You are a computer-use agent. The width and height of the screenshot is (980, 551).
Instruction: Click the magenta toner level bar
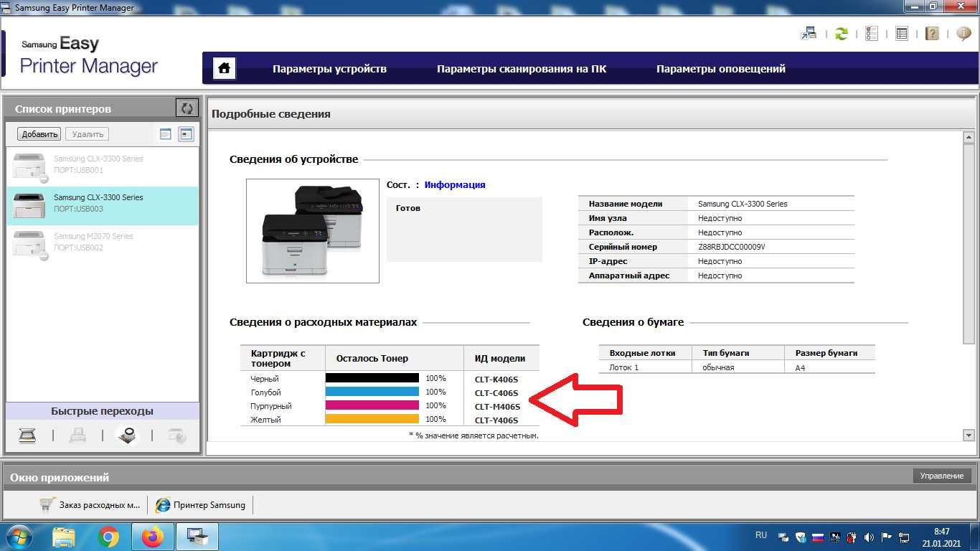[372, 405]
